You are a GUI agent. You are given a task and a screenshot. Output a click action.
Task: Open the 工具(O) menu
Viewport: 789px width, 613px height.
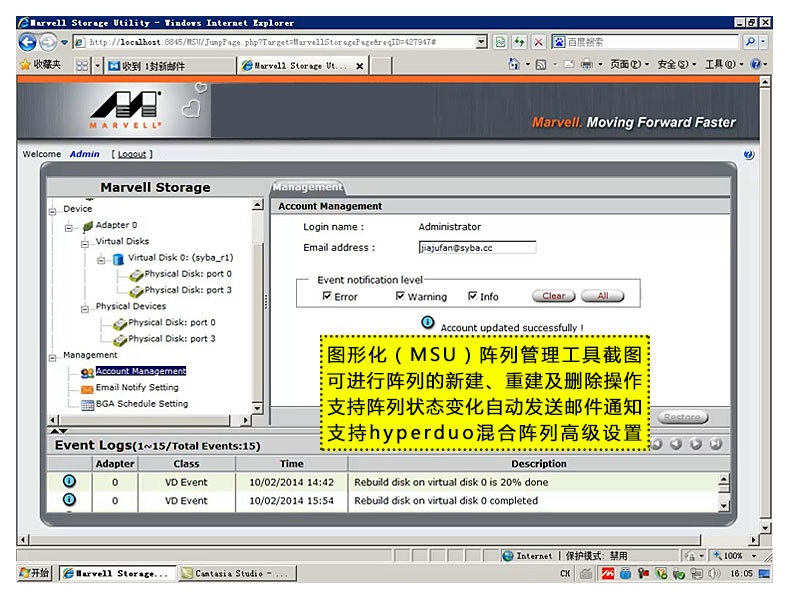click(x=724, y=64)
